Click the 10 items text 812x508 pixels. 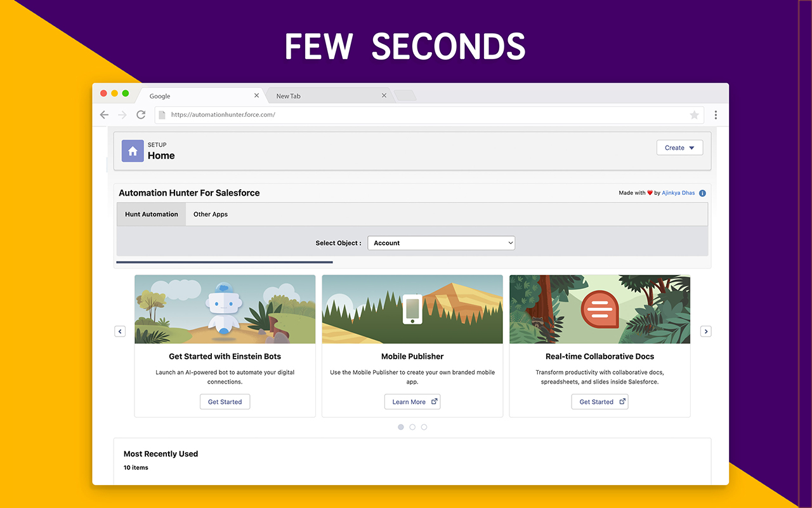[136, 468]
